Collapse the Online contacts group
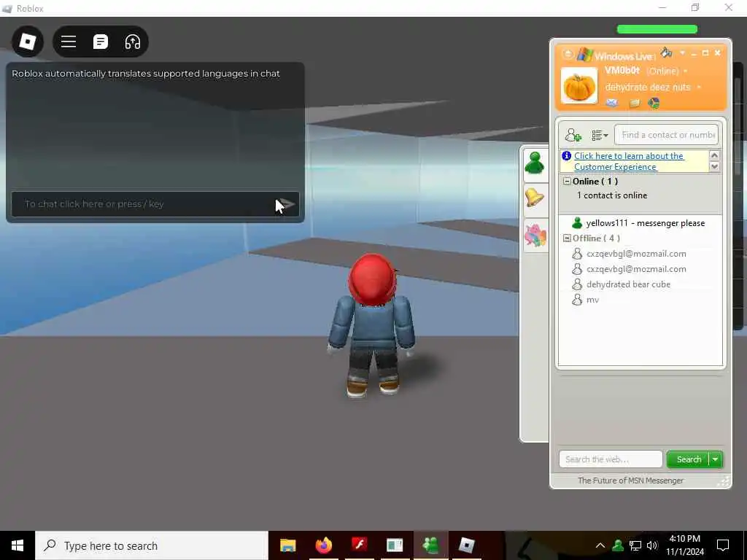This screenshot has height=560, width=747. coord(567,182)
